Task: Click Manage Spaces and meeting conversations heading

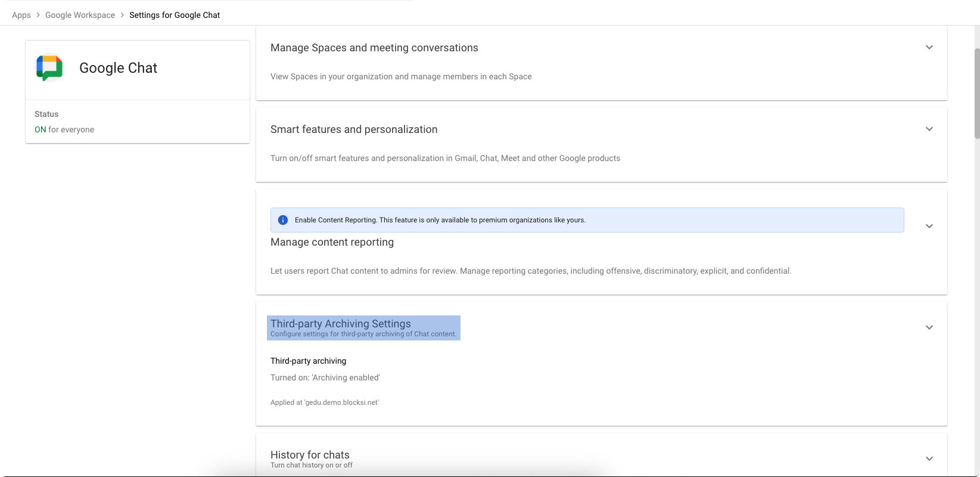Action: 374,48
